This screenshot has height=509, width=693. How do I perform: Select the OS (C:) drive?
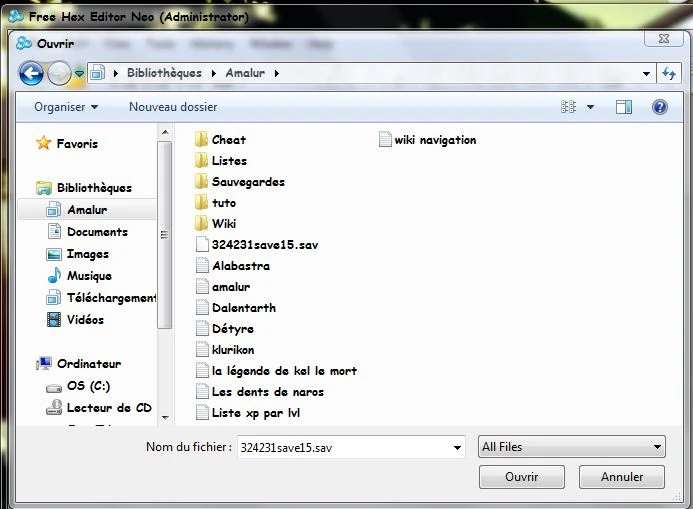click(78, 386)
